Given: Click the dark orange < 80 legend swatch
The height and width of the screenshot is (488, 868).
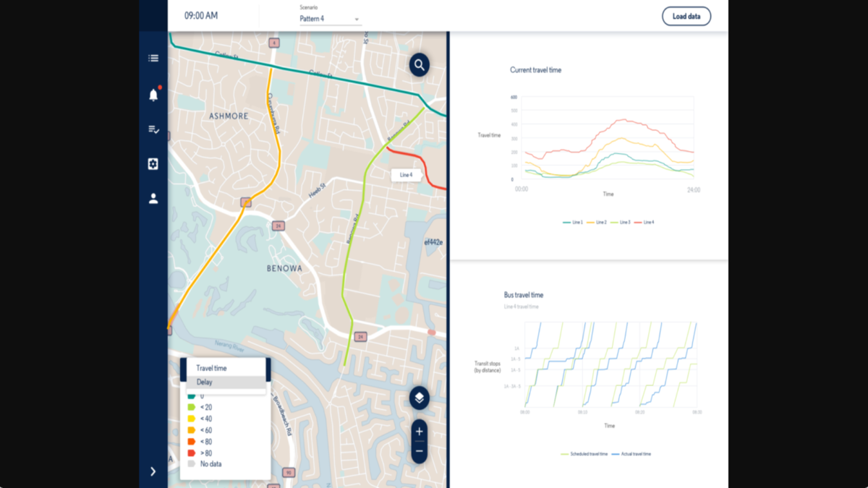Looking at the screenshot, I should click(192, 442).
